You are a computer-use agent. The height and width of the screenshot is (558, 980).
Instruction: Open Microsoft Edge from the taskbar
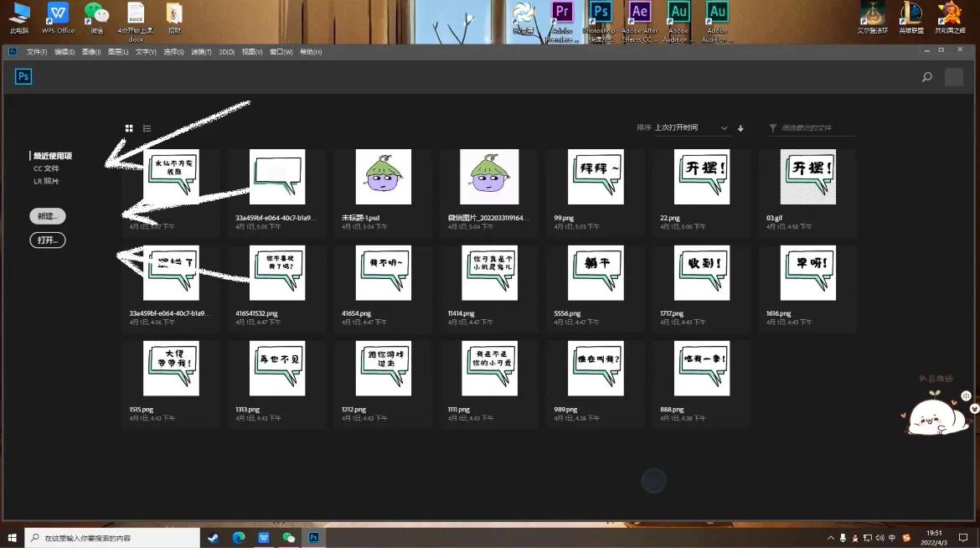point(239,538)
